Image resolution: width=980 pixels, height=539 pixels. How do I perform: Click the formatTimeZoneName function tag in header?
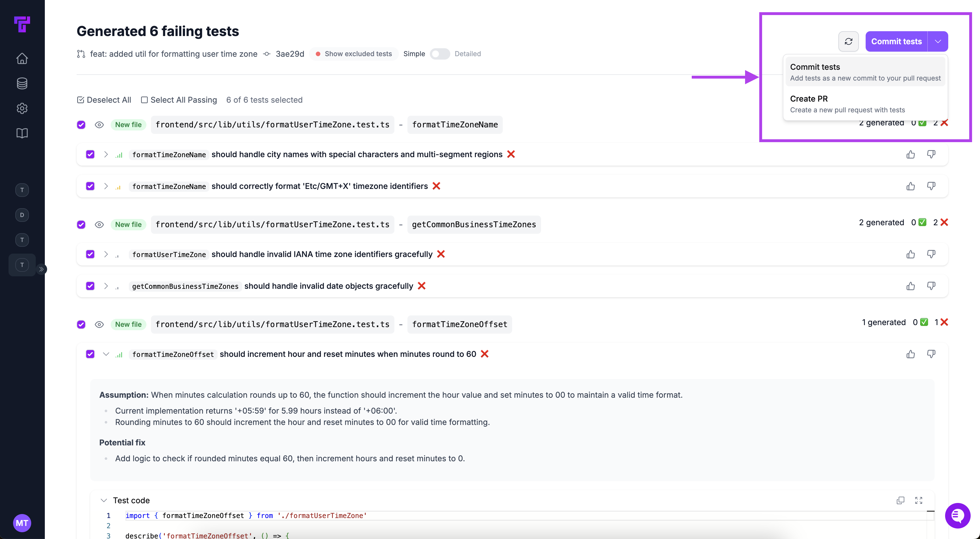(455, 125)
